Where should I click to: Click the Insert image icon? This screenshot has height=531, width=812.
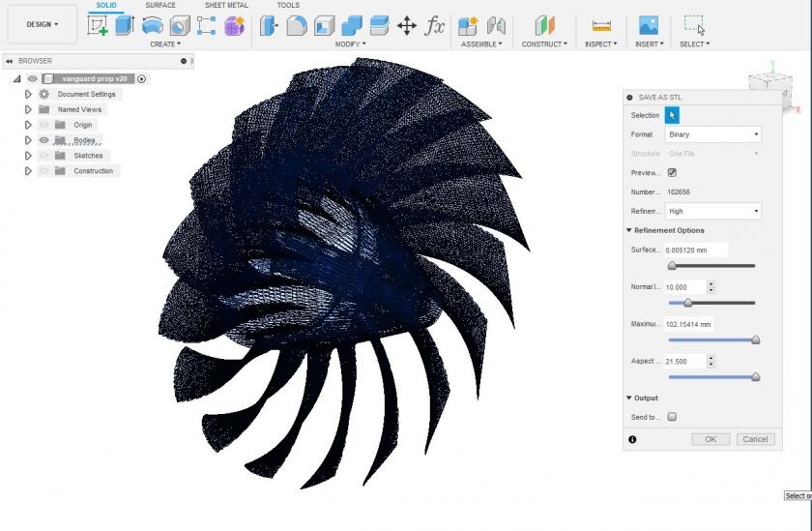pyautogui.click(x=649, y=26)
